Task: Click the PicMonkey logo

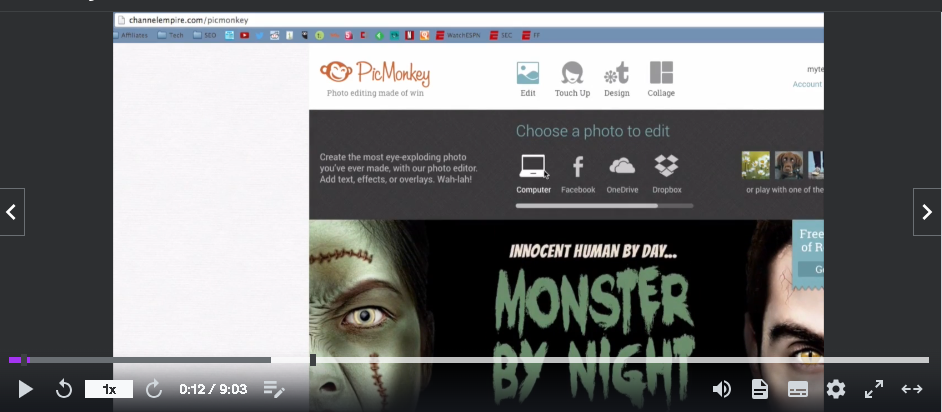Action: [375, 73]
